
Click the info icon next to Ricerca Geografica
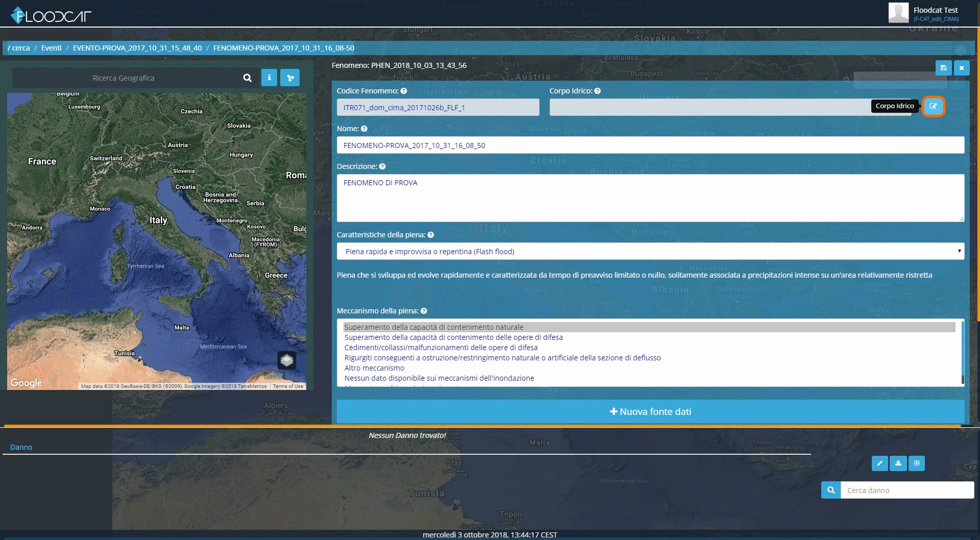pyautogui.click(x=269, y=78)
